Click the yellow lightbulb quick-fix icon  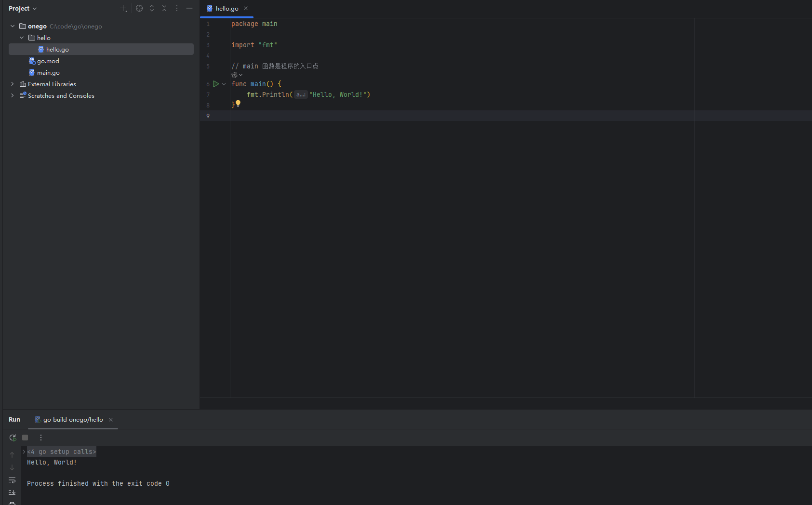click(x=238, y=104)
